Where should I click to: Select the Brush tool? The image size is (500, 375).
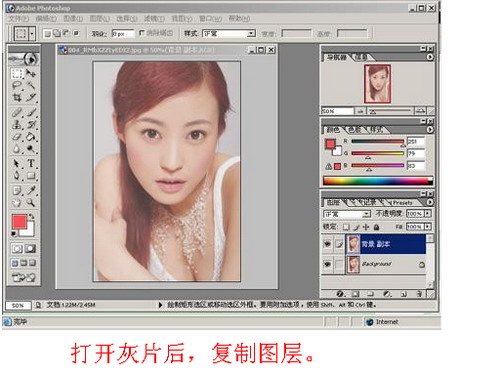tap(31, 113)
